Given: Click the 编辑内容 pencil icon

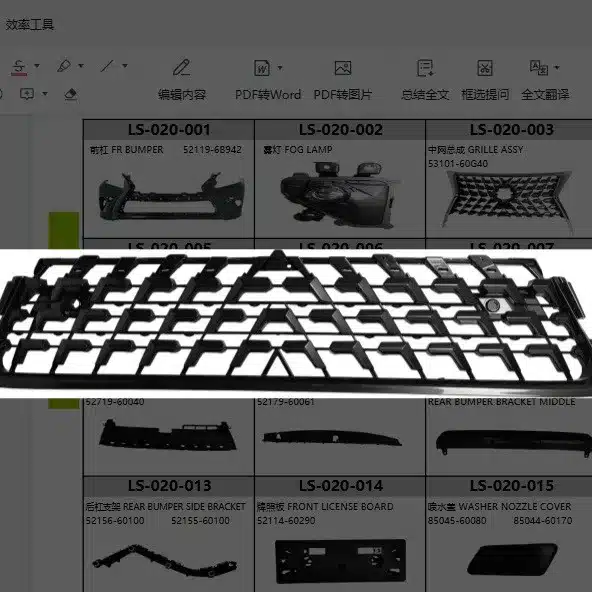Looking at the screenshot, I should click(182, 68).
